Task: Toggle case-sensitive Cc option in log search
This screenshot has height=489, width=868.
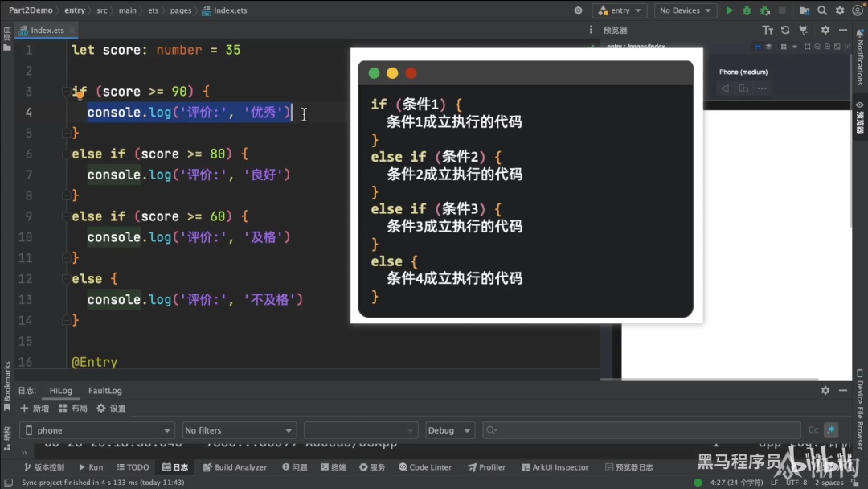Action: pos(813,430)
